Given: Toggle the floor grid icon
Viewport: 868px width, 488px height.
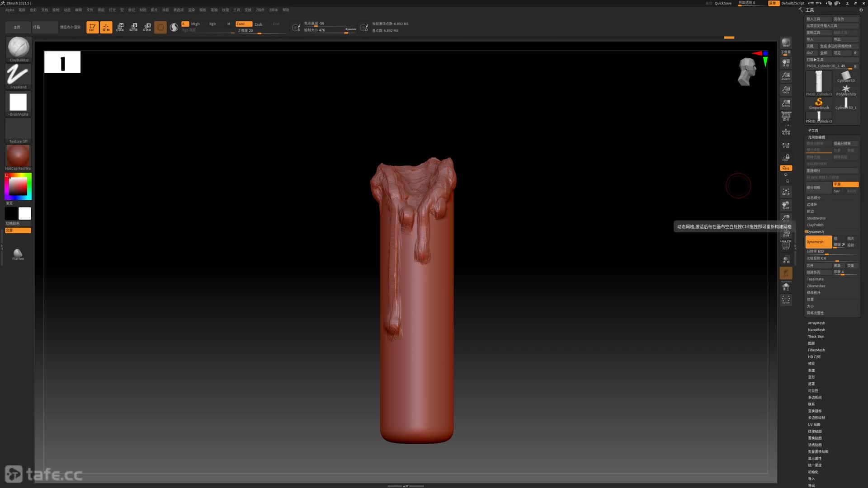Looking at the screenshot, I should [x=786, y=131].
